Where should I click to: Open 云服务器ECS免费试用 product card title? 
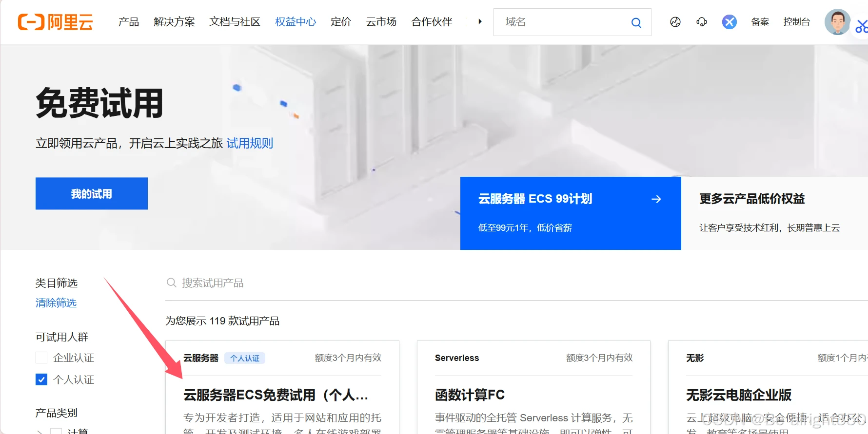pyautogui.click(x=276, y=395)
